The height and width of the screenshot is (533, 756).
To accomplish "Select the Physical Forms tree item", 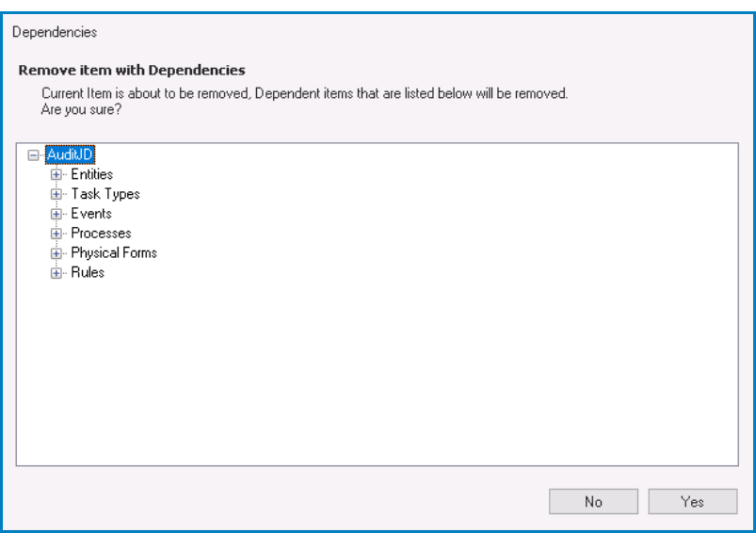I will tap(114, 253).
